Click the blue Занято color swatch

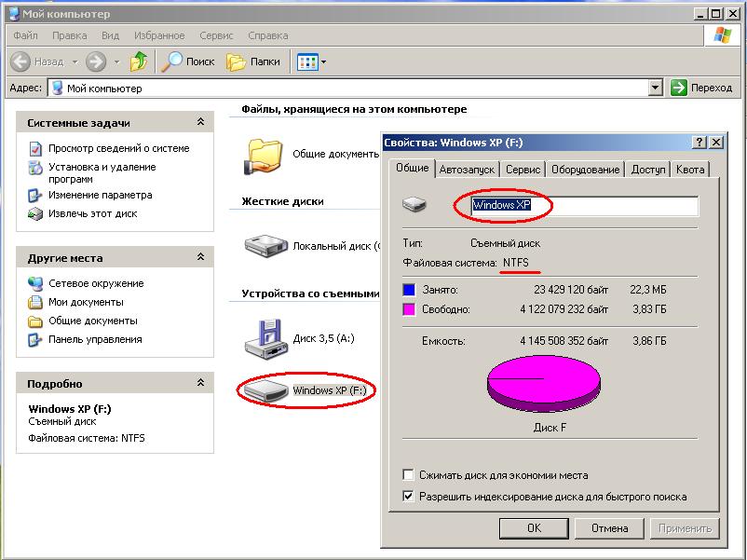click(409, 290)
